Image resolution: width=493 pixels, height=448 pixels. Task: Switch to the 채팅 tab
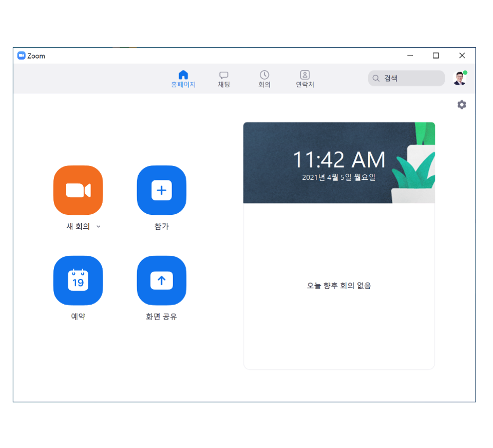pos(224,79)
